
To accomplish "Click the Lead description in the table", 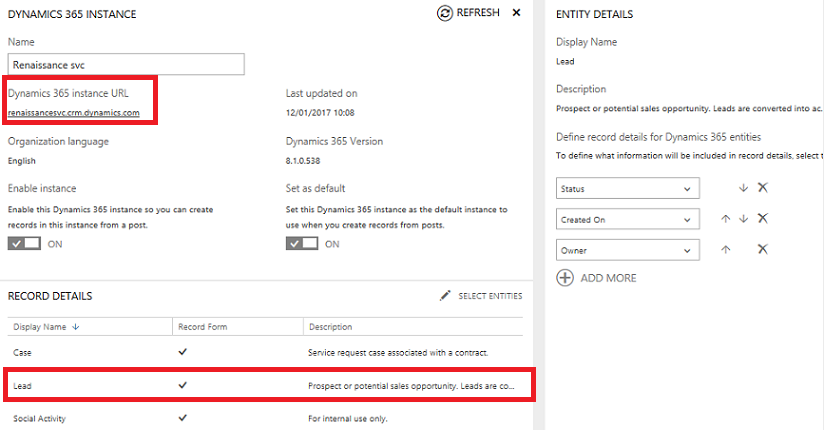I will tap(411, 386).
